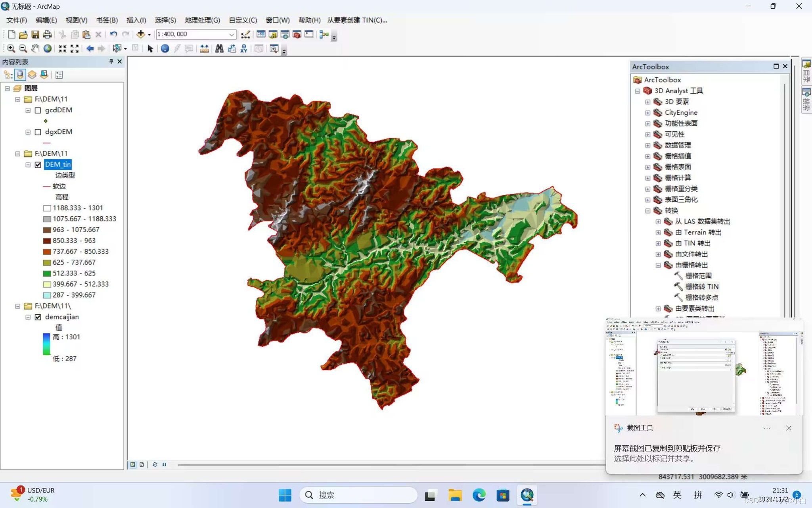The height and width of the screenshot is (508, 812).
Task: Click the Find binoculars icon
Action: point(219,48)
